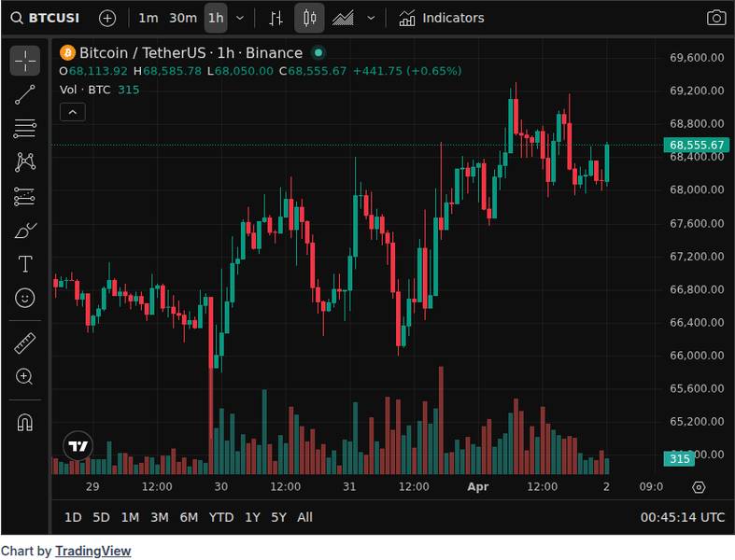Image resolution: width=735 pixels, height=560 pixels.
Task: Select the long position forecasting tool
Action: [25, 197]
